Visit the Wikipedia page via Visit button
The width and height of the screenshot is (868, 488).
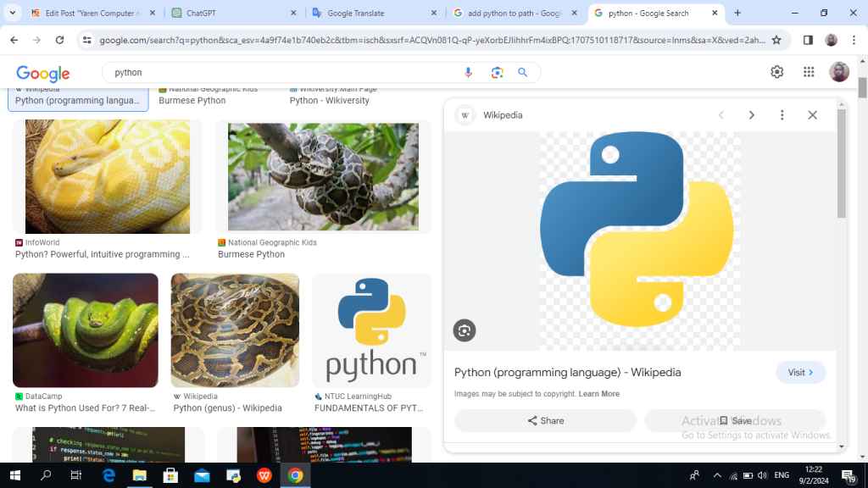tap(800, 373)
